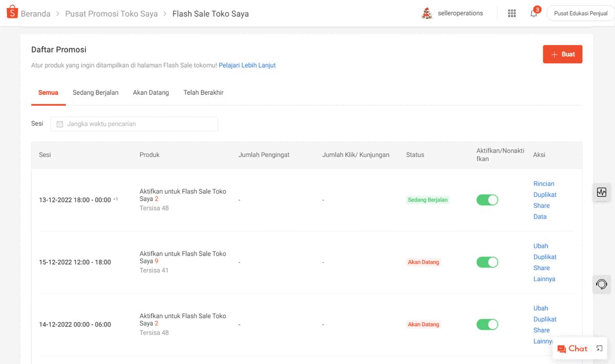Image resolution: width=615 pixels, height=364 pixels.
Task: Click the Shopee logo icon
Action: pyautogui.click(x=12, y=12)
